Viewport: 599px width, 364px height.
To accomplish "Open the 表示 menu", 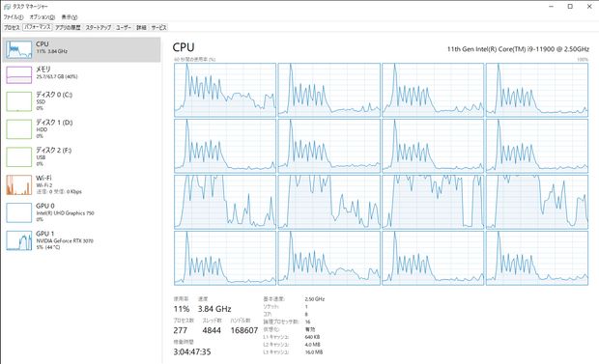I will coord(70,17).
